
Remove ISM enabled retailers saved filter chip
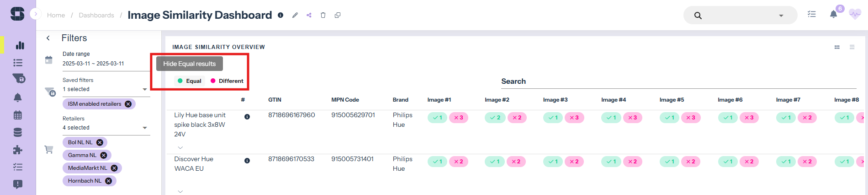(x=128, y=104)
